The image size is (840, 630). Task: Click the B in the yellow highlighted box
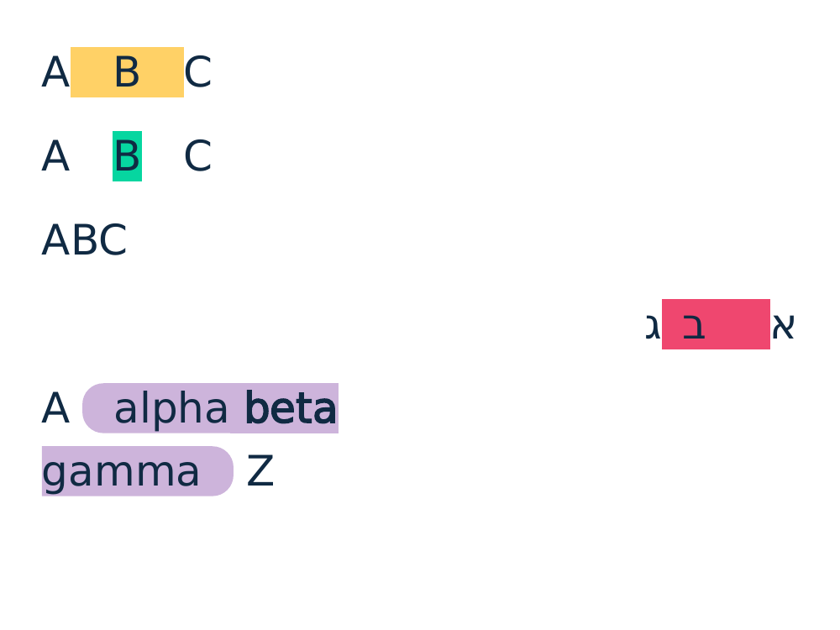pyautogui.click(x=127, y=71)
